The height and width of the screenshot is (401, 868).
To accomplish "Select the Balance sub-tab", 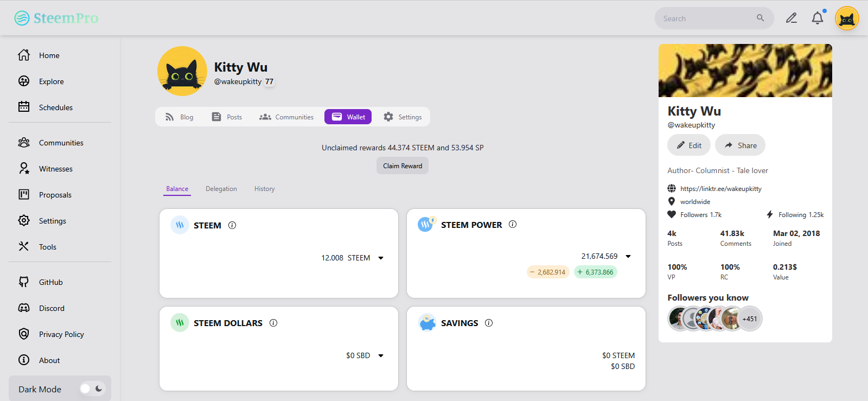I will click(177, 189).
